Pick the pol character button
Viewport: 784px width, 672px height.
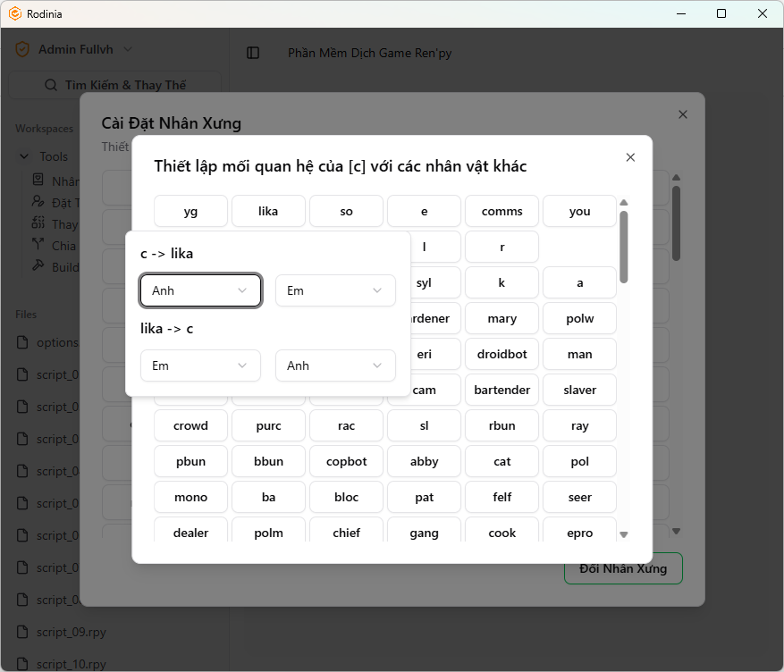point(579,461)
